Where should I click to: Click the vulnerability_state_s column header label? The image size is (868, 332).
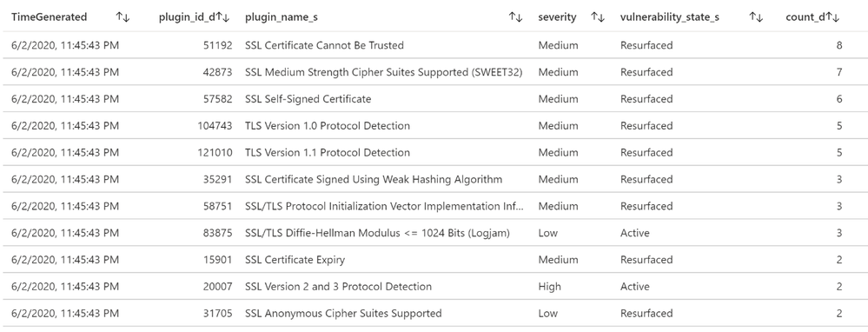click(x=670, y=17)
